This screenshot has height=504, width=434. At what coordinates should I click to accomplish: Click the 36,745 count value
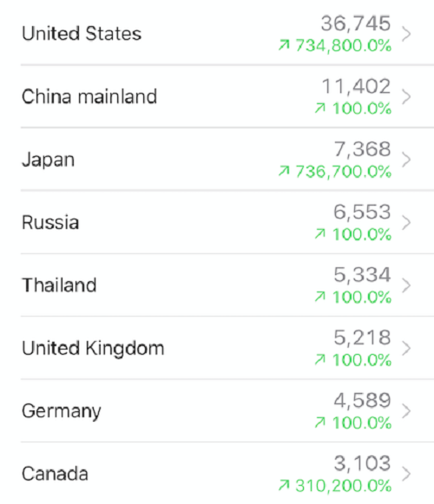tap(356, 23)
